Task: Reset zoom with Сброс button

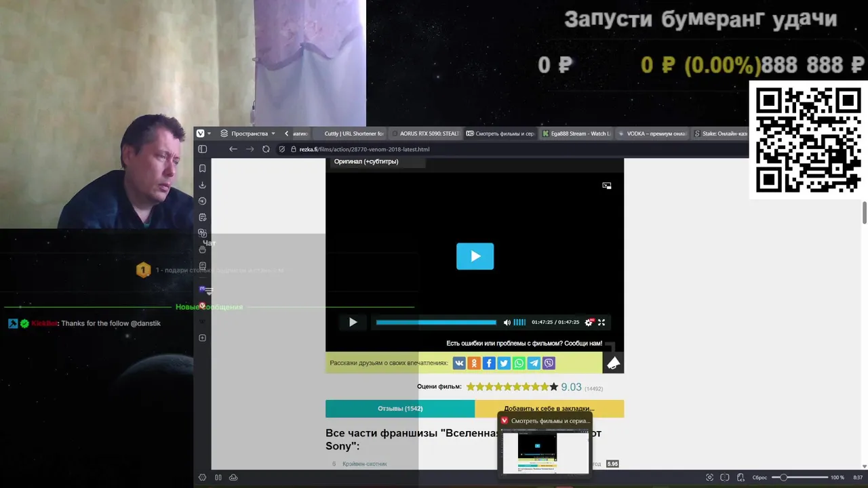Action: [x=759, y=477]
